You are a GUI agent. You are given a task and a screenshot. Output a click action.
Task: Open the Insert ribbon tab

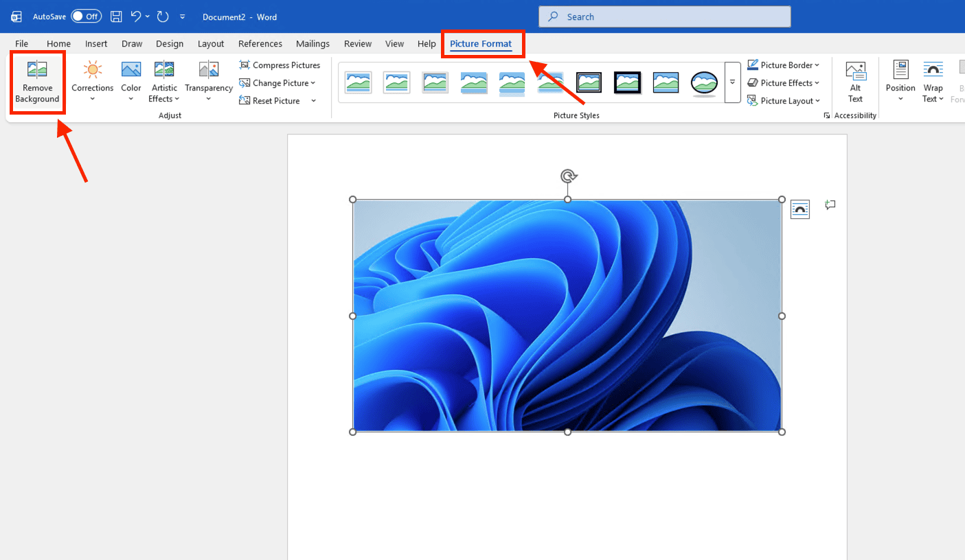(x=96, y=44)
